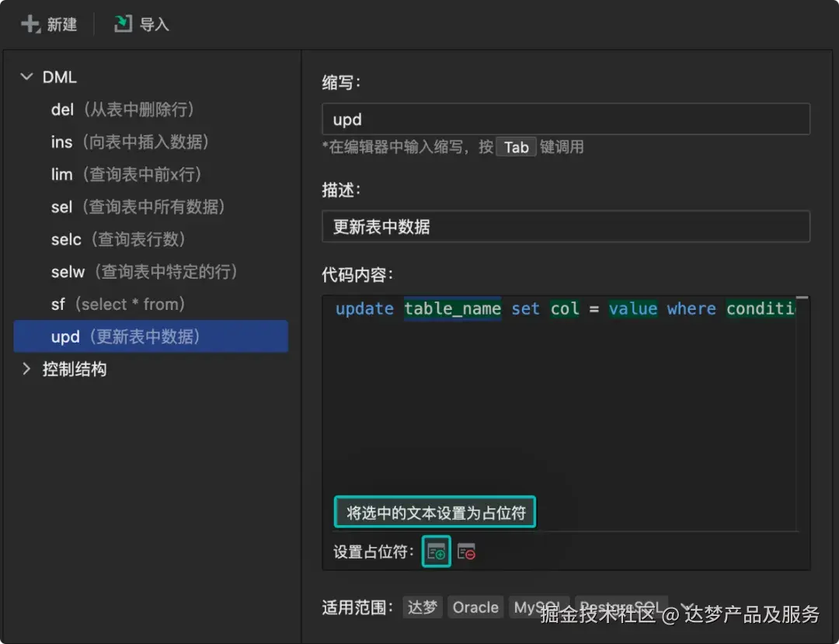839x644 pixels.
Task: Click the table_name placeholder in code
Action: click(453, 308)
